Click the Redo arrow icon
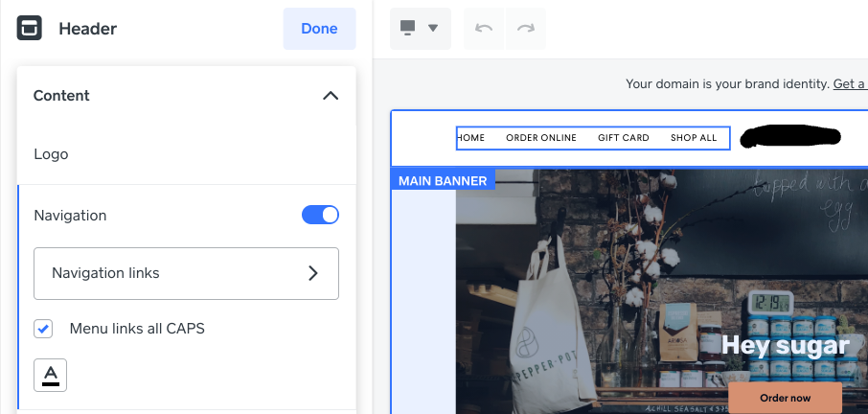 525,29
